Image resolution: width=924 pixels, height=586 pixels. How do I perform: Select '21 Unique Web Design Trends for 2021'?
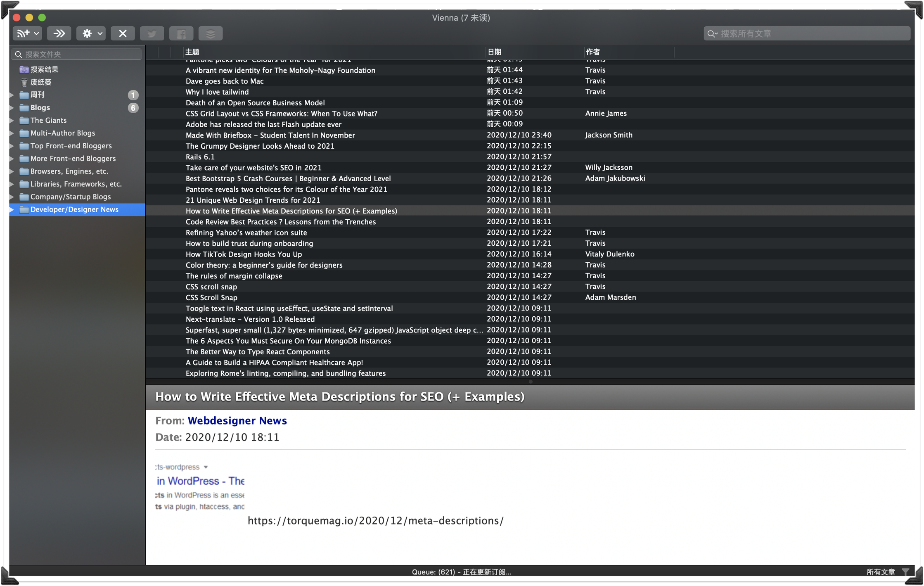click(253, 200)
